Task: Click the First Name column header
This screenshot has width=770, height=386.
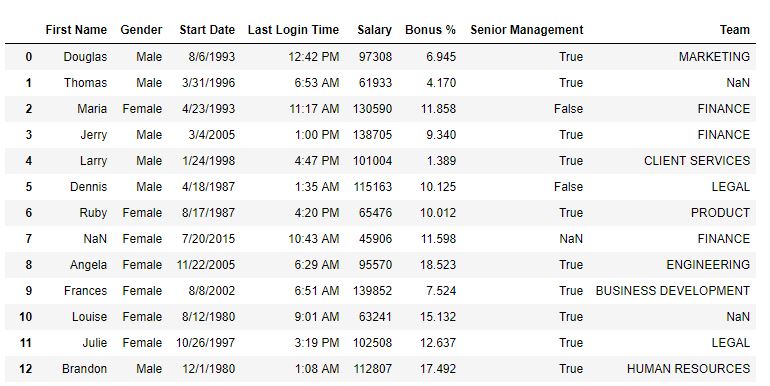Action: coord(76,30)
